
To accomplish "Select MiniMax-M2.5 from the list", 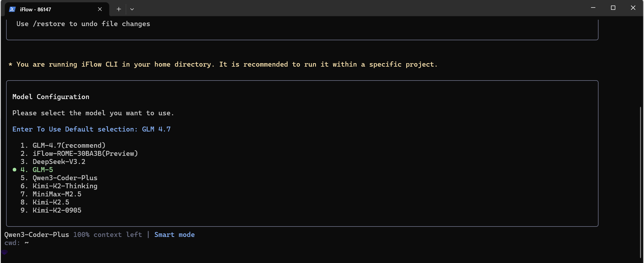I will [x=57, y=194].
